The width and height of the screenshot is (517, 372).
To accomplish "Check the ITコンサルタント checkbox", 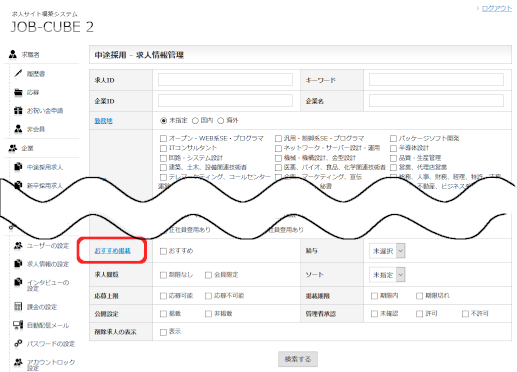I will 163,148.
